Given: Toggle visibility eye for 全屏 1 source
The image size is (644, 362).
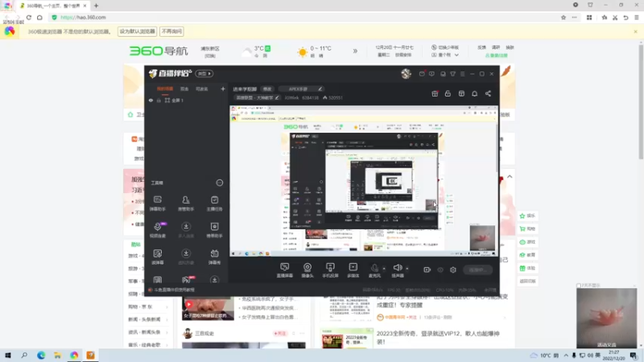Looking at the screenshot, I should click(151, 100).
